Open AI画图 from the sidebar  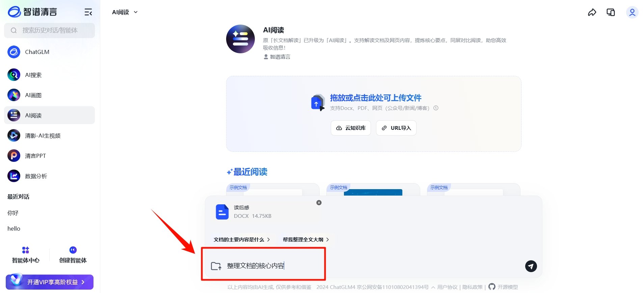(49, 95)
